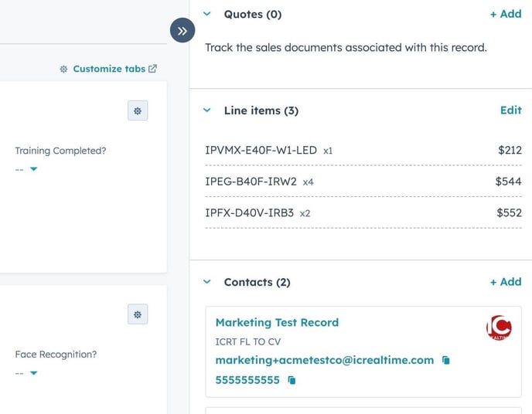532x414 pixels.
Task: Click the external link icon beside Customize tabs
Action: 152,69
